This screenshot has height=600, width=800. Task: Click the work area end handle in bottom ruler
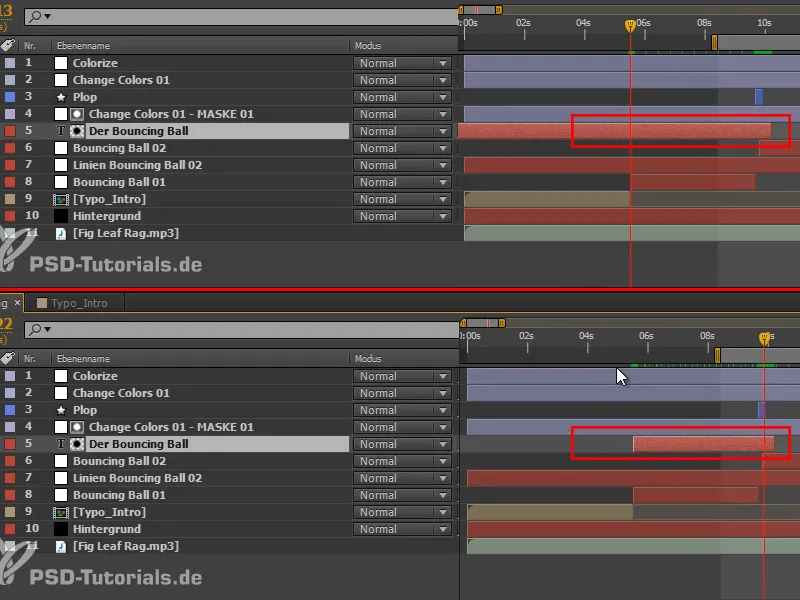pyautogui.click(x=717, y=356)
